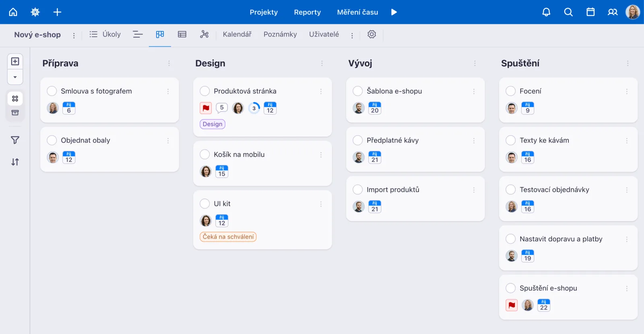The image size is (644, 334).
Task: Open the calendar icon in top bar
Action: [590, 12]
